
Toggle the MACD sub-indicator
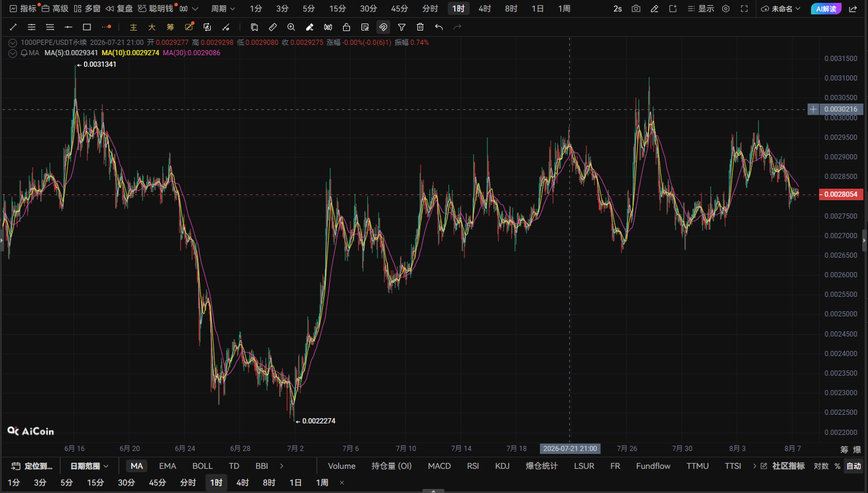[439, 466]
